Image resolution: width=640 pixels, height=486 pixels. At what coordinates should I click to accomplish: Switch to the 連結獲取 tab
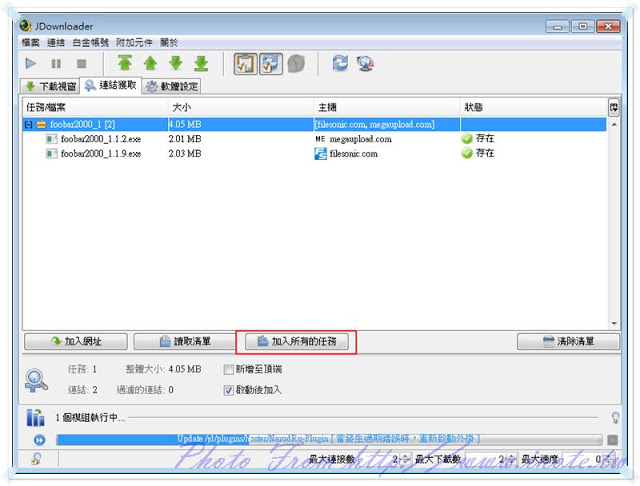click(111, 85)
